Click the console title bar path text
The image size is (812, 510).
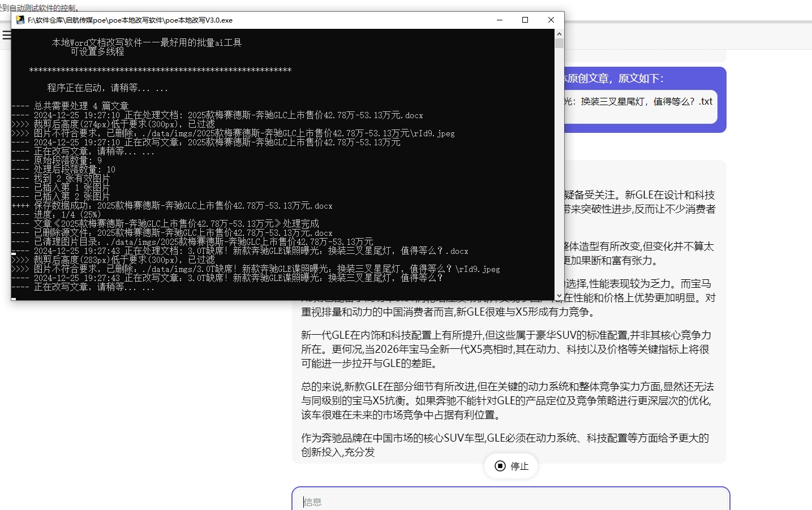click(x=130, y=20)
